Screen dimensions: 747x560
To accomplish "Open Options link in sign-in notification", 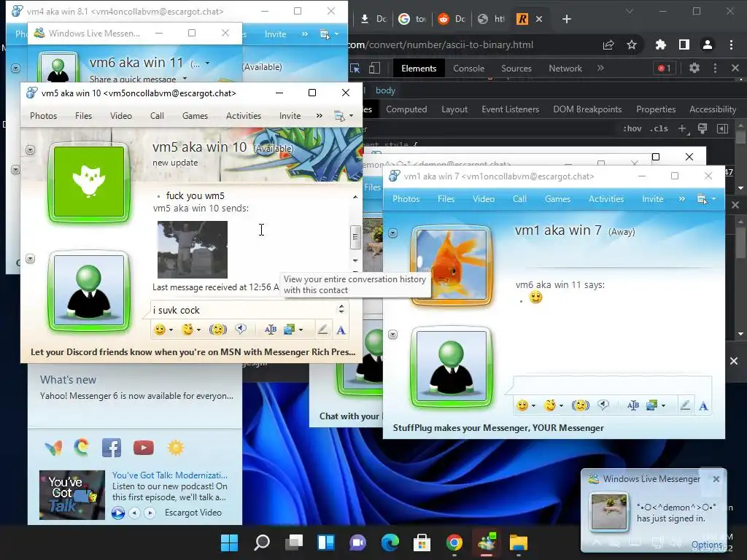I will click(706, 544).
